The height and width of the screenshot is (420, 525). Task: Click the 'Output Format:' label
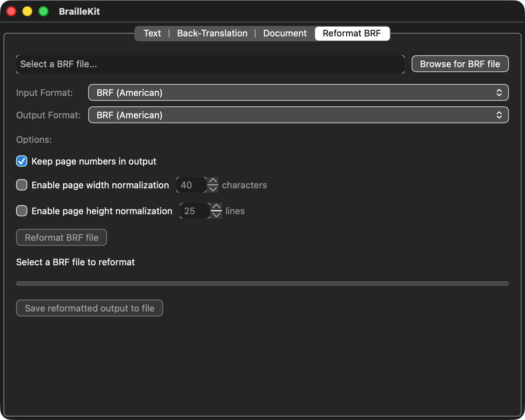48,115
